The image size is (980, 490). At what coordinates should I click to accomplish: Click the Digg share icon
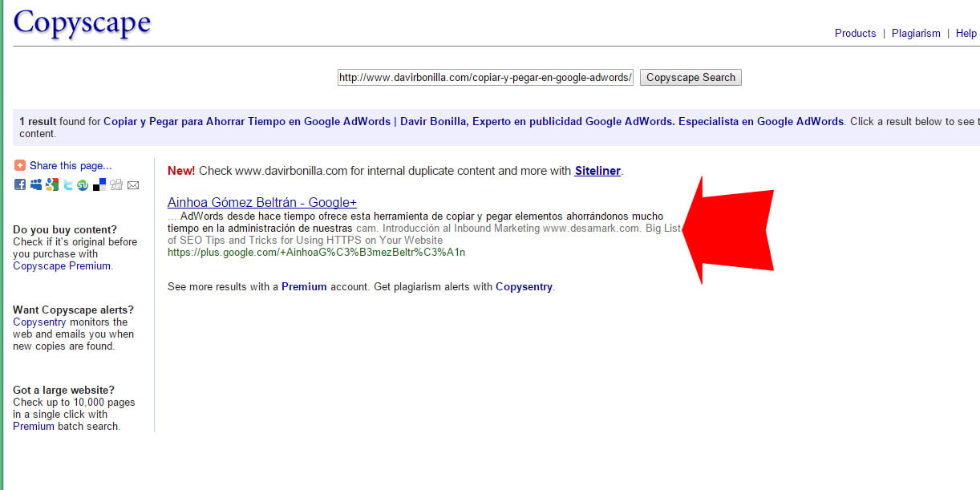[116, 185]
